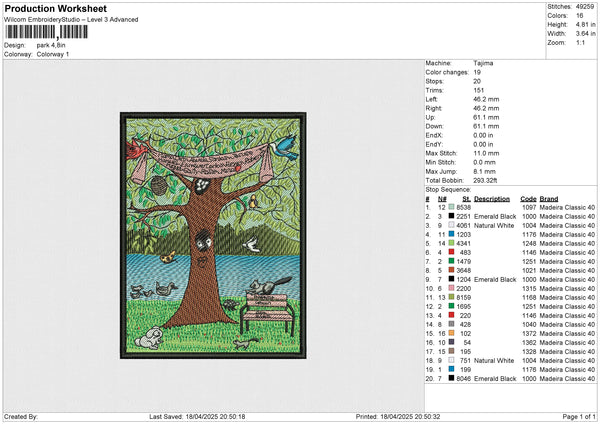Viewport: 600px width, 424px height.
Task: Select the Production Worksheet title text
Action: pyautogui.click(x=52, y=8)
